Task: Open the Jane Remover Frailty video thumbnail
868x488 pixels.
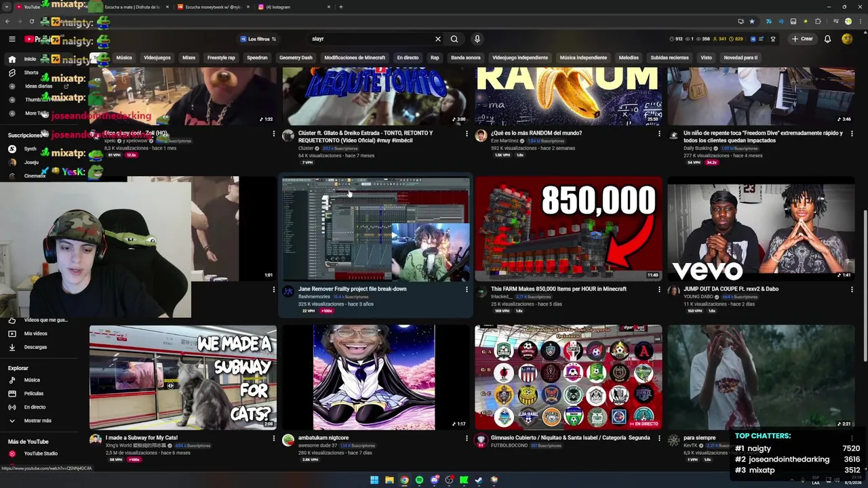Action: pos(376,229)
